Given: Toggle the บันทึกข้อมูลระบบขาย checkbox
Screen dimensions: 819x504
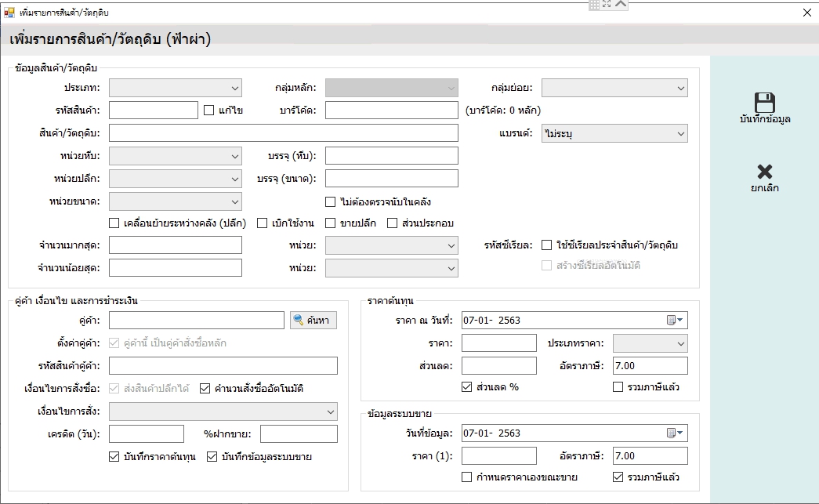Looking at the screenshot, I should [x=212, y=456].
